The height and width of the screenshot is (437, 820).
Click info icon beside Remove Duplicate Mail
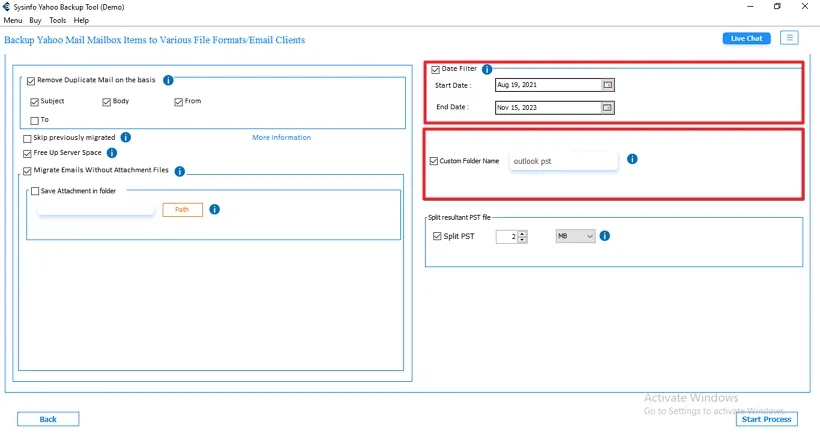168,80
